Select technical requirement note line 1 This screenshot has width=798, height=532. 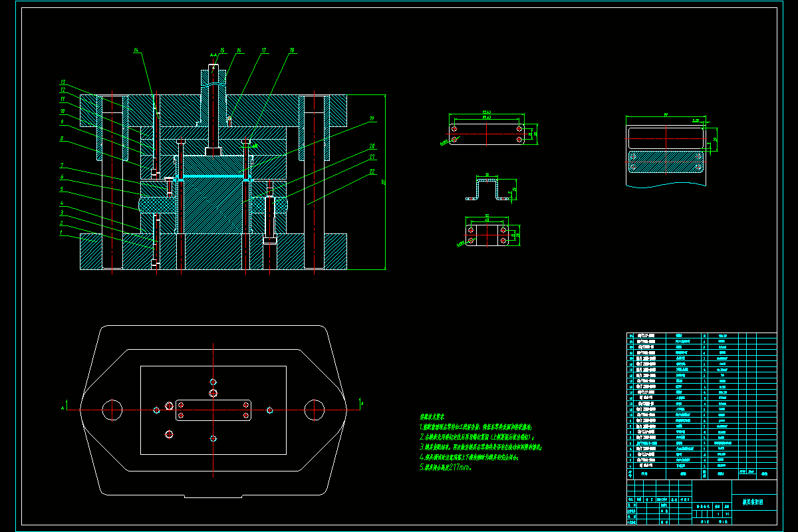[x=475, y=427]
